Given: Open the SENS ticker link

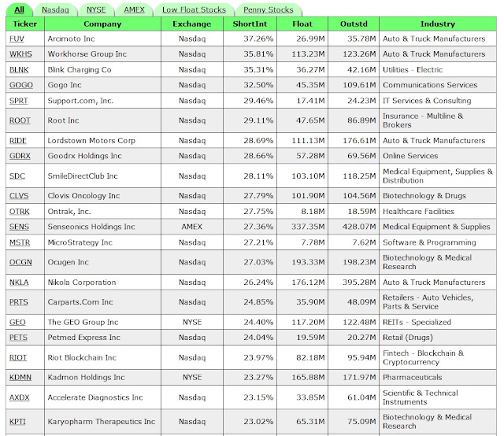Looking at the screenshot, I should pos(19,227).
